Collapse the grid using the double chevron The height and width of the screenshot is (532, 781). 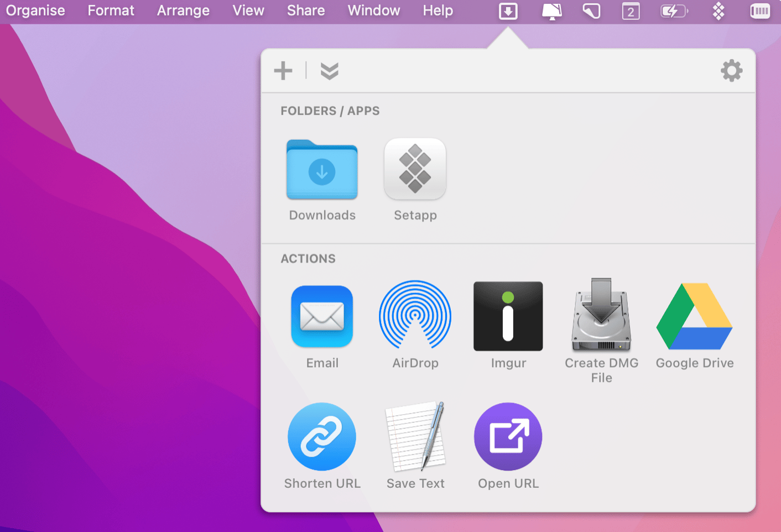point(330,71)
